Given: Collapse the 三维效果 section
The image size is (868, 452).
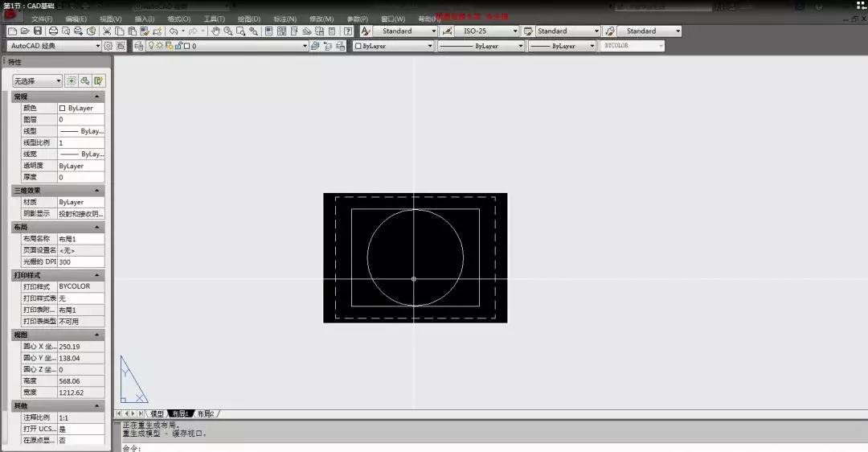Looking at the screenshot, I should click(97, 191).
